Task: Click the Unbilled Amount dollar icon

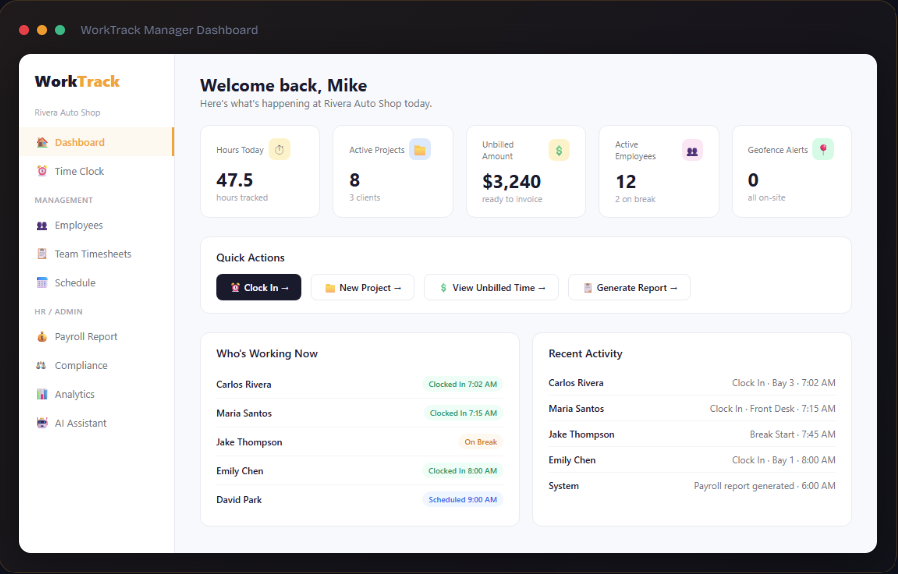Action: 559,150
